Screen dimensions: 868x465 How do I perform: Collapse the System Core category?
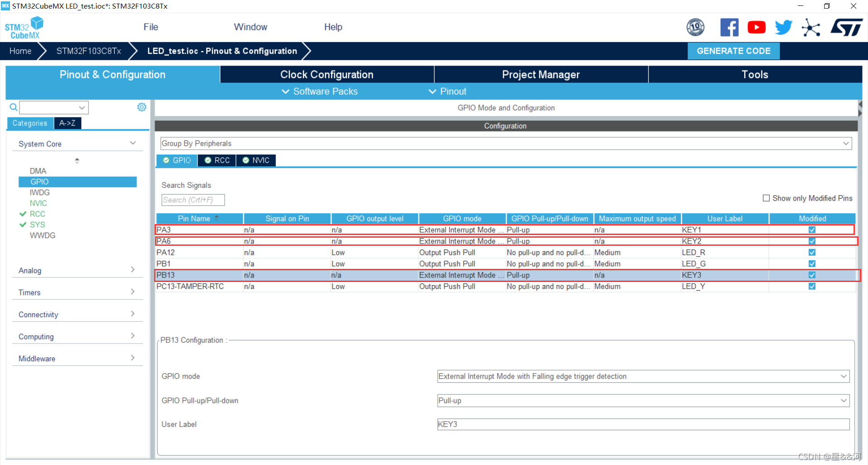[x=132, y=143]
